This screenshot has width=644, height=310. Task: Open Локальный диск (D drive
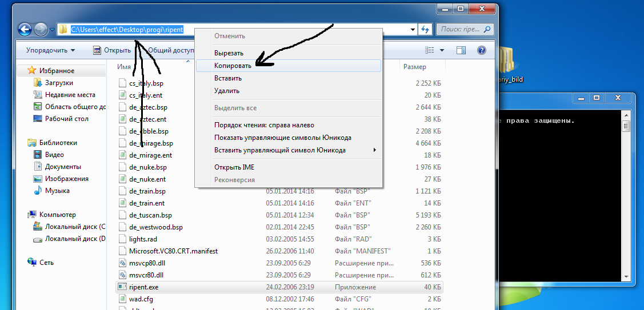pyautogui.click(x=69, y=239)
